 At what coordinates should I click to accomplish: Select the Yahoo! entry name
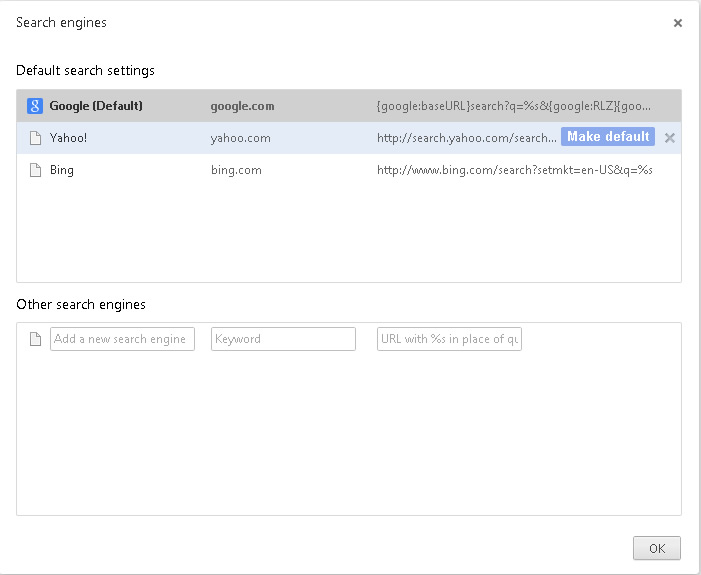(68, 138)
